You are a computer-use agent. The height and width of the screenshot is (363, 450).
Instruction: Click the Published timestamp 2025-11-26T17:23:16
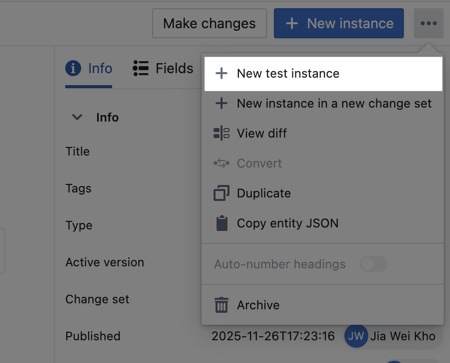273,336
